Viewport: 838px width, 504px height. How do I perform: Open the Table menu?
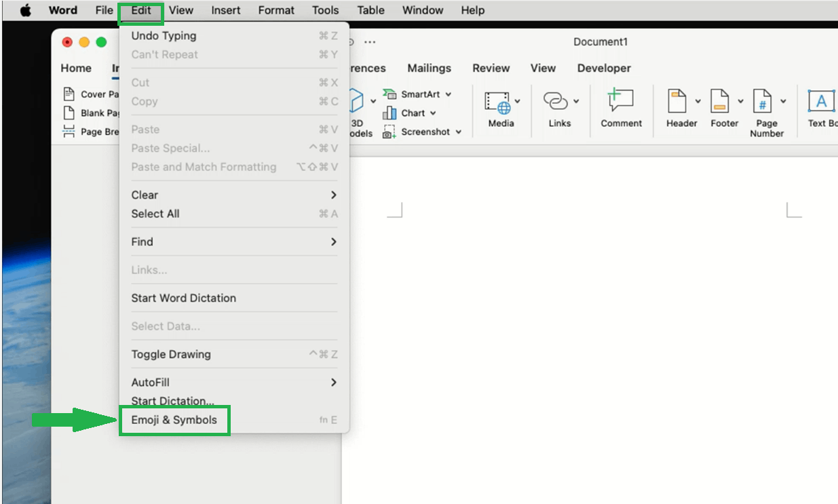[370, 10]
